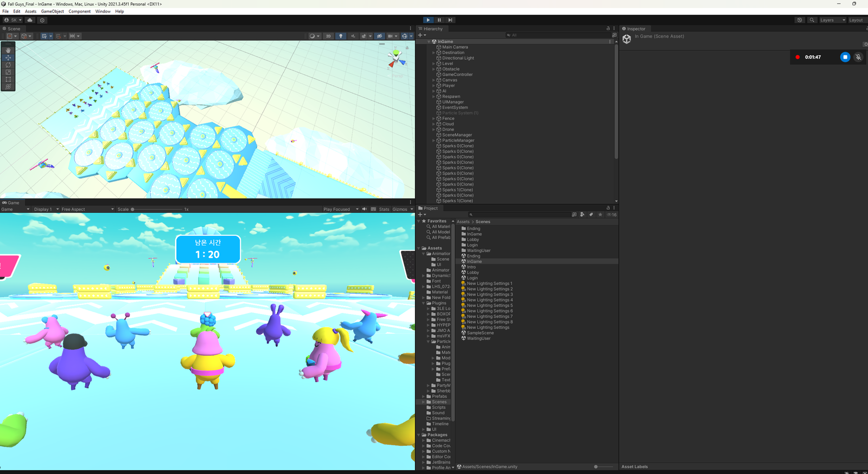Select the Scale tool
Screen dimensions: 868x474
pyautogui.click(x=8, y=72)
